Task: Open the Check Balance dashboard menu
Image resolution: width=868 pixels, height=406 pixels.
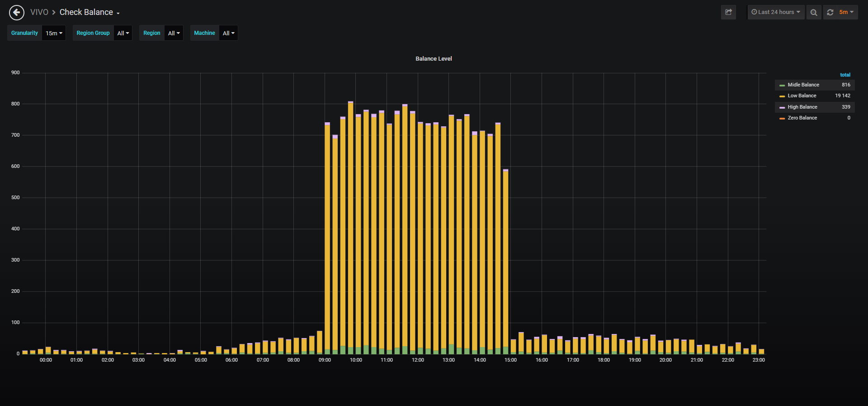Action: [90, 12]
